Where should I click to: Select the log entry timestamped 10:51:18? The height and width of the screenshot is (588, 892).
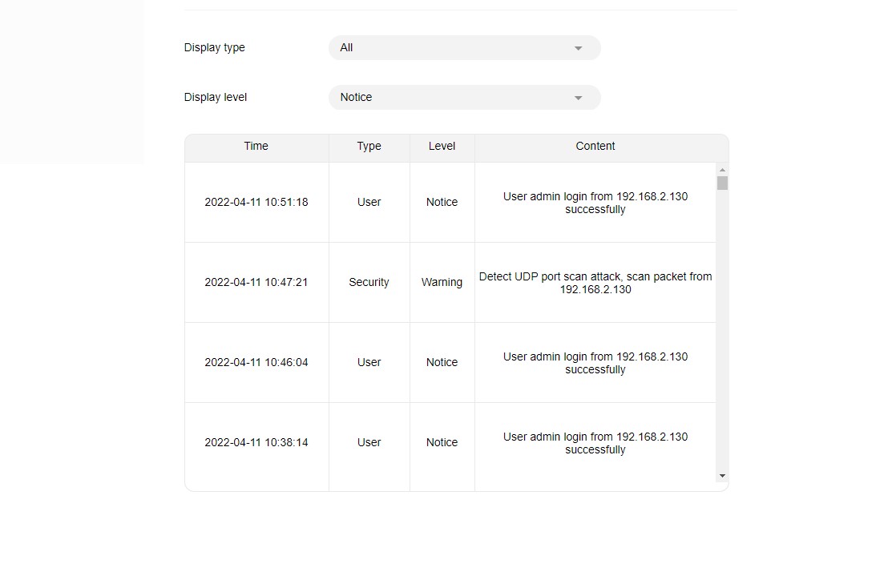[256, 203]
